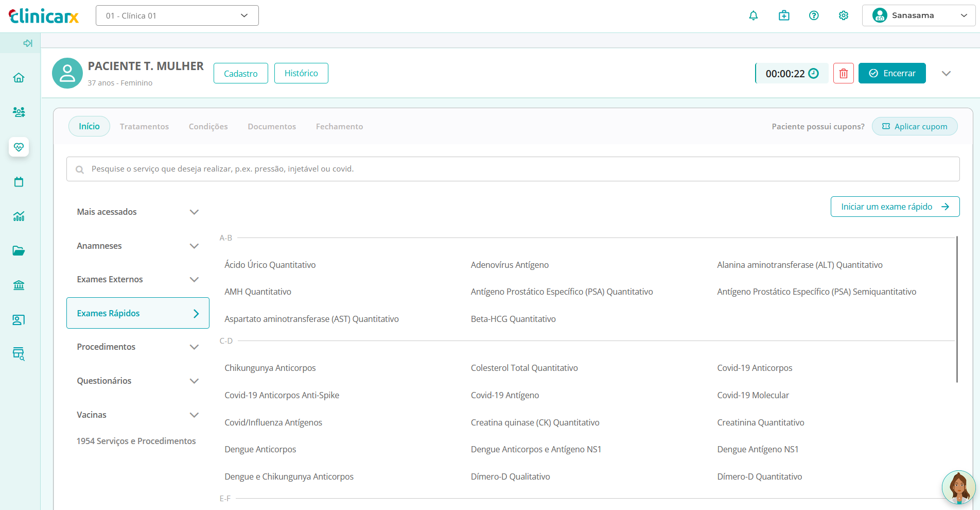Open the chart reports icon in sidebar
This screenshot has width=980, height=510.
(x=19, y=216)
